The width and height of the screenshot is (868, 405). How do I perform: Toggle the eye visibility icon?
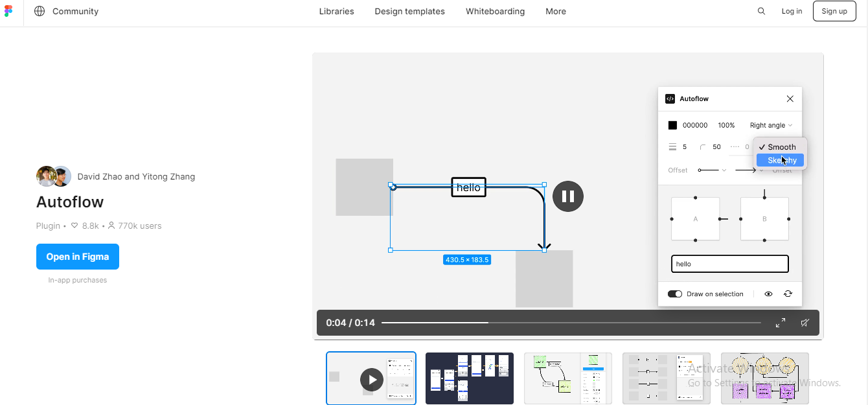tap(768, 294)
